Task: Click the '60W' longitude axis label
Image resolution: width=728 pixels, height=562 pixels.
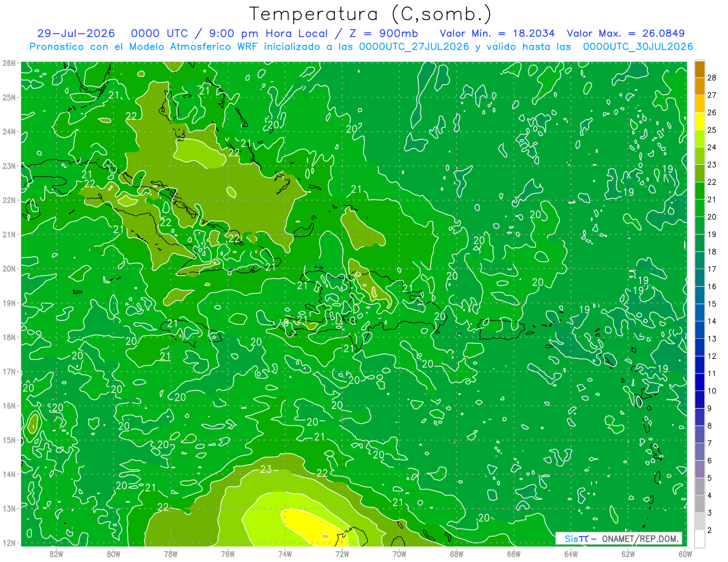Action: 685,554
